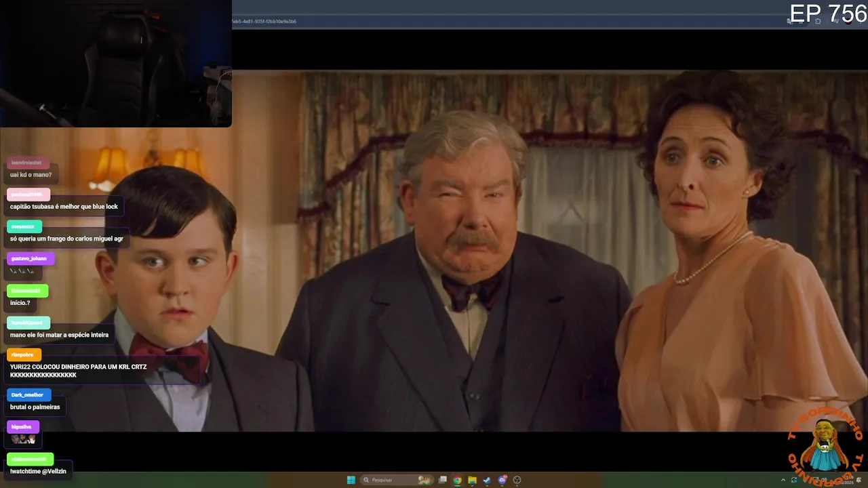Viewport: 868px width, 488px height.
Task: Click the rianpobre username badge
Action: click(x=23, y=354)
